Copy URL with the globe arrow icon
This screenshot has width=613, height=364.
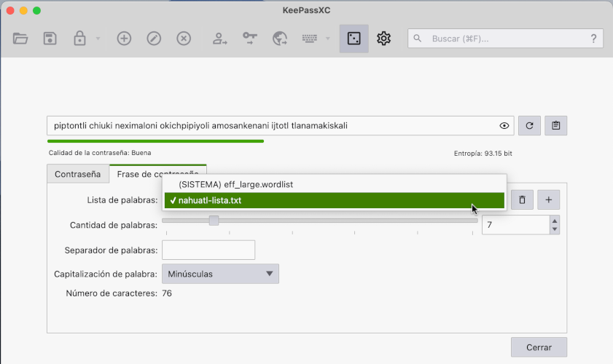coord(280,39)
